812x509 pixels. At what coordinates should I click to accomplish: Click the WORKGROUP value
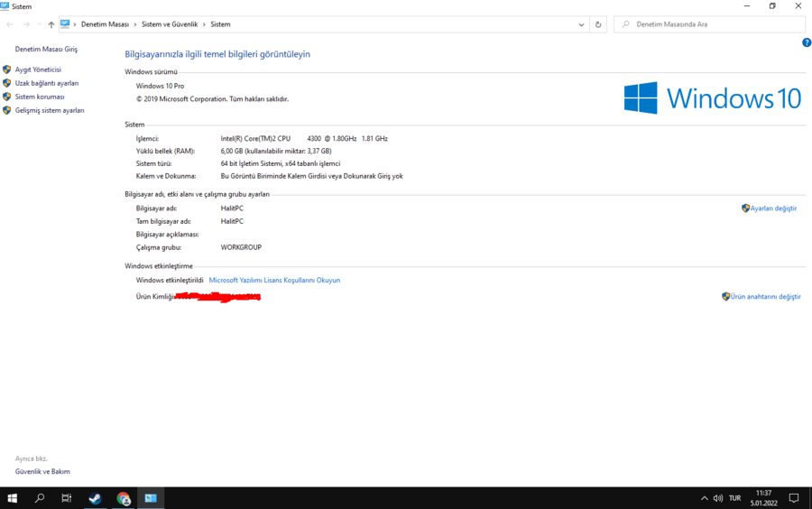click(241, 247)
